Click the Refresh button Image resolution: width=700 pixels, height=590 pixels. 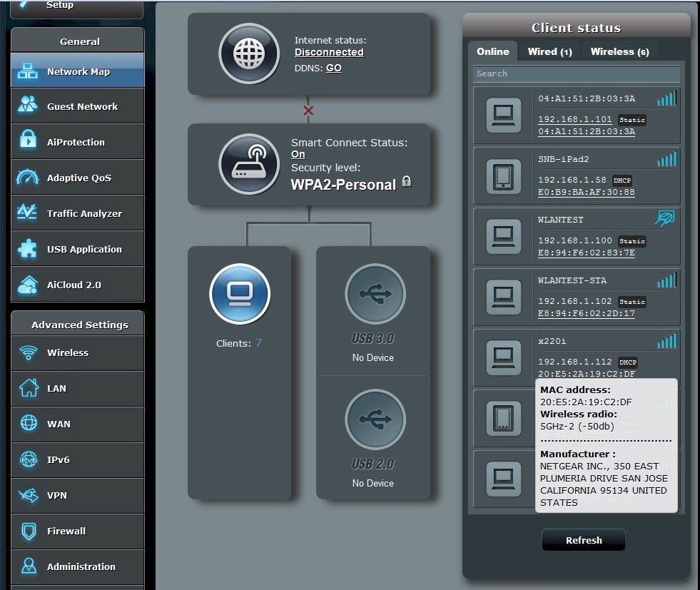[x=584, y=540]
